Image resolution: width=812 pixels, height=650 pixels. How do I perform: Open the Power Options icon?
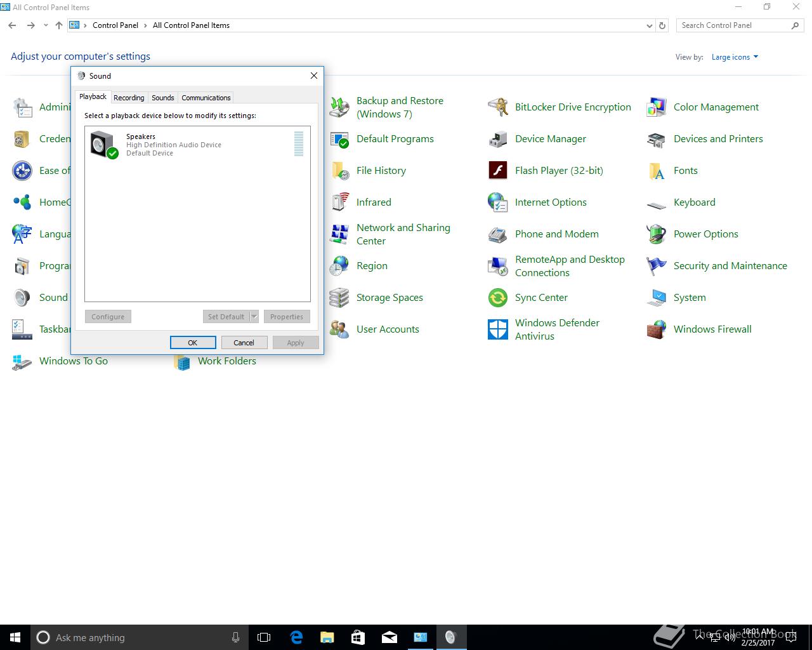657,234
